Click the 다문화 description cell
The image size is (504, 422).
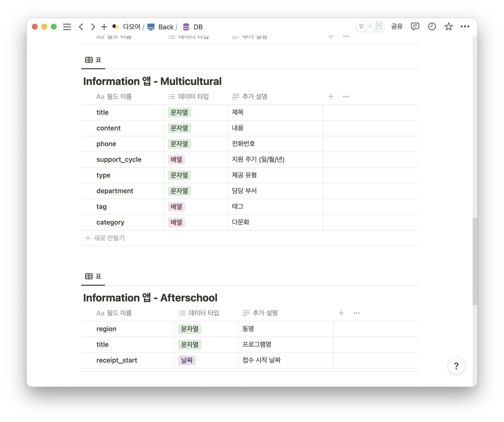point(276,222)
